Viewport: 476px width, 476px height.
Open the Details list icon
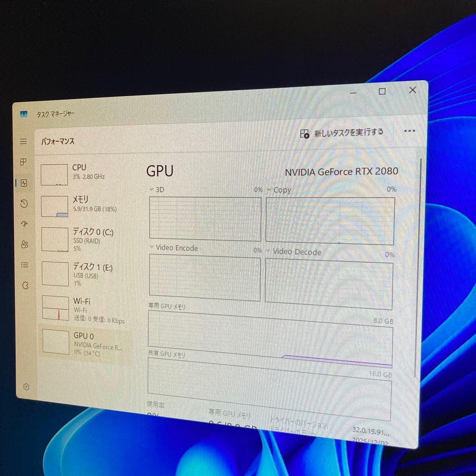(25, 264)
